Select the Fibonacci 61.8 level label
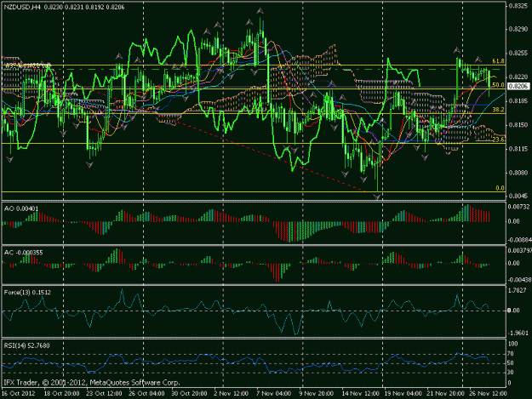 coord(498,61)
